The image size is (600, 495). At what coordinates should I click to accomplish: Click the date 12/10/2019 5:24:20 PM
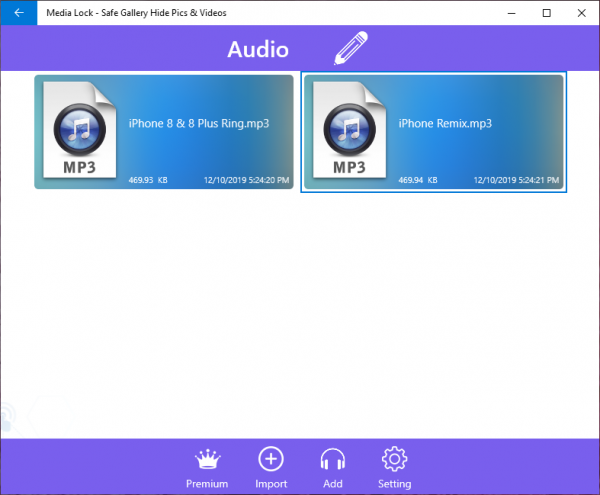click(246, 180)
